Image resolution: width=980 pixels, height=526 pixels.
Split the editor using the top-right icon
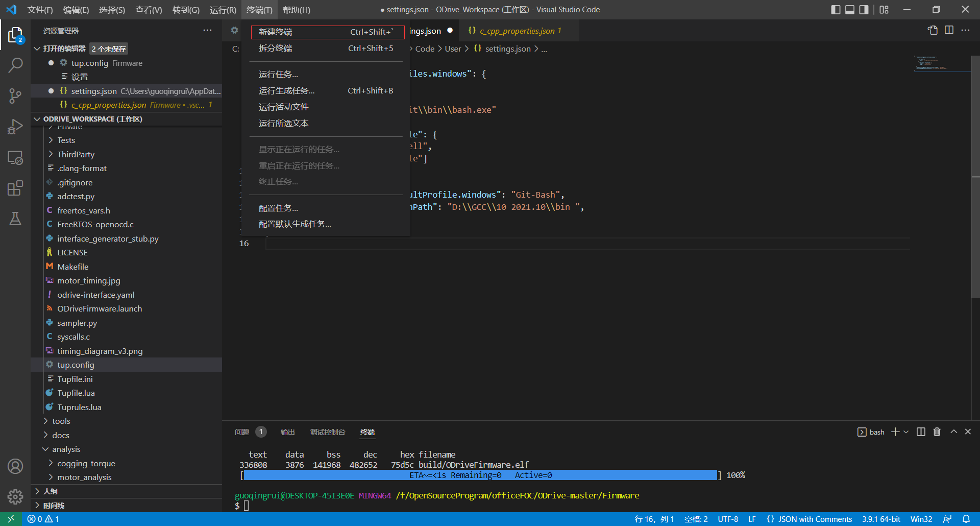coord(949,30)
